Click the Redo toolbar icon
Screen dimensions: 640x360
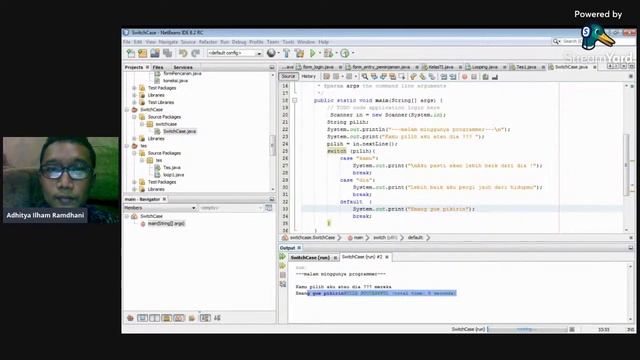pyautogui.click(x=196, y=53)
